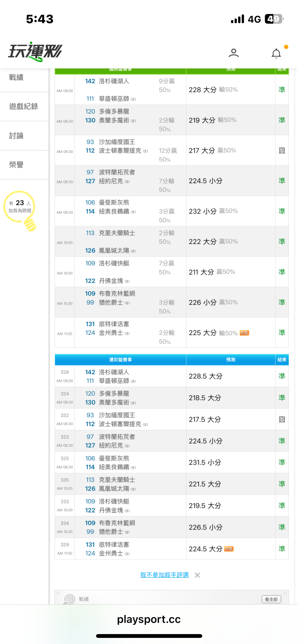Select the 運彩盤賽事 table header
Image resolution: width=298 pixels, height=644 pixels.
tap(120, 360)
